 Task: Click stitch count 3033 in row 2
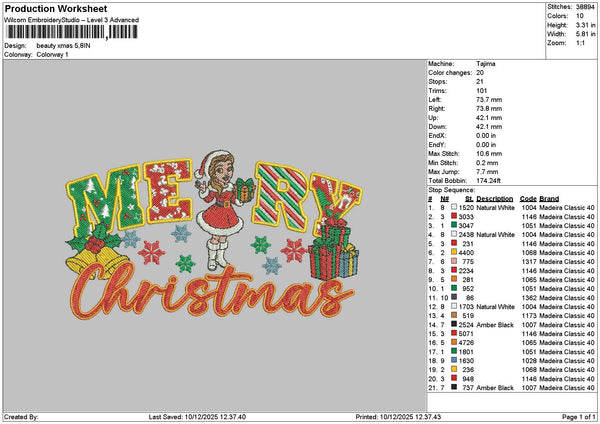coord(466,217)
